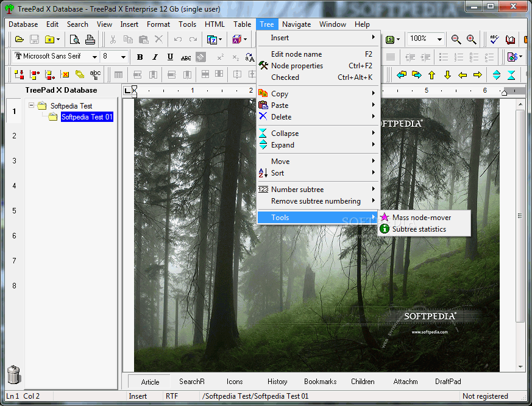Image resolution: width=532 pixels, height=406 pixels.
Task: Select the Softpedia Test parent node
Action: tap(71, 106)
